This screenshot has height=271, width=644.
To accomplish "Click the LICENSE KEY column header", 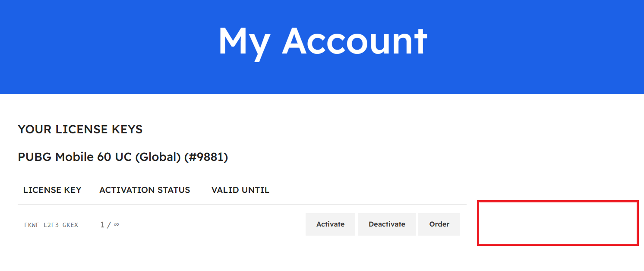I will click(52, 190).
